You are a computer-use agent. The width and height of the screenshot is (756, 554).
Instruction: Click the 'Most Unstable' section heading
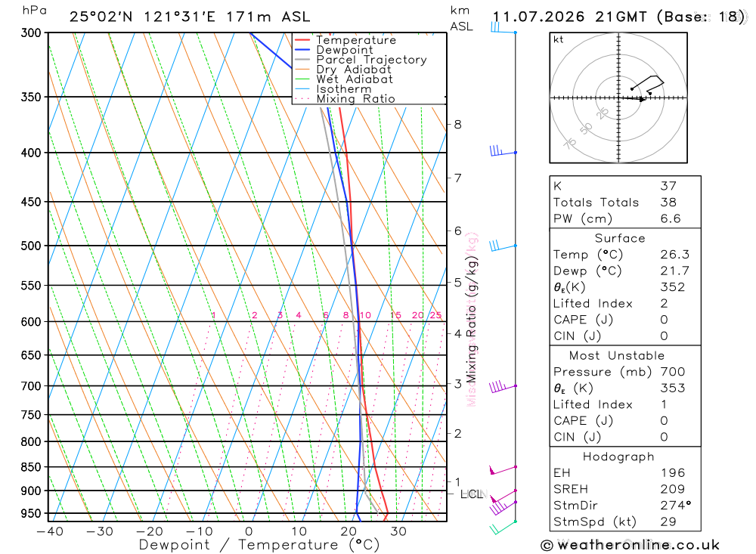point(617,356)
